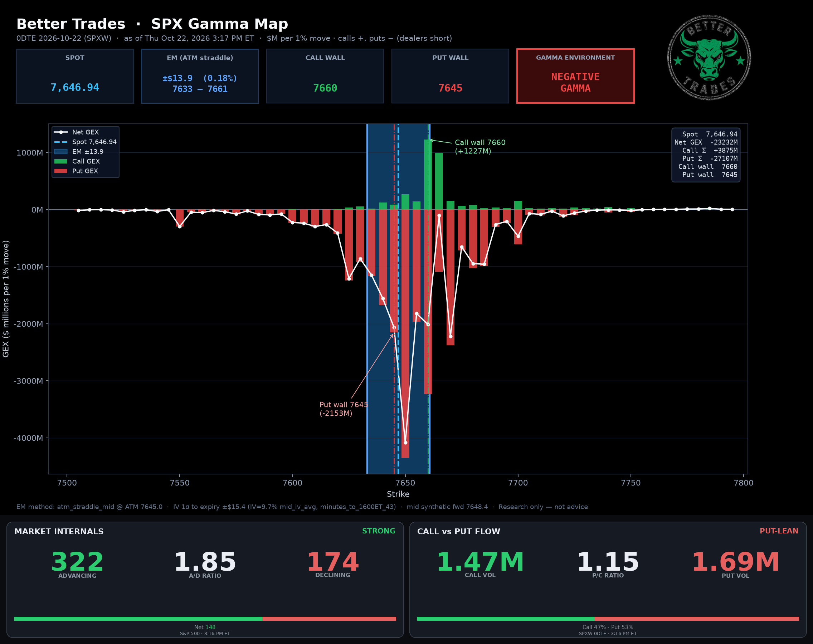Click the 322 ADVANCING value
This screenshot has height=644, width=813.
tap(77, 562)
